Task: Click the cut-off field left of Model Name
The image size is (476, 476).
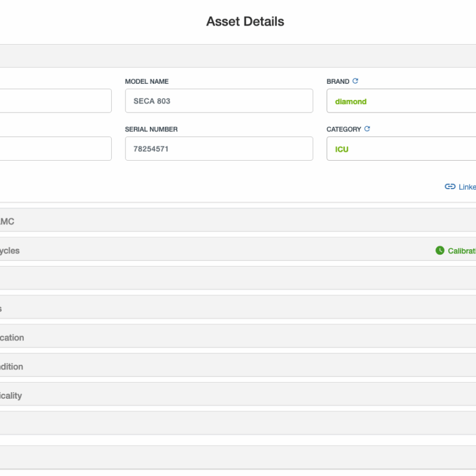Action: pyautogui.click(x=56, y=101)
